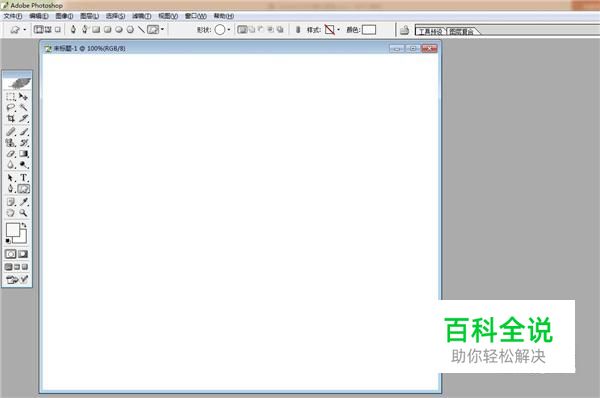This screenshot has width=600, height=398.
Task: Choose Line shape in options bar
Action: click(141, 29)
